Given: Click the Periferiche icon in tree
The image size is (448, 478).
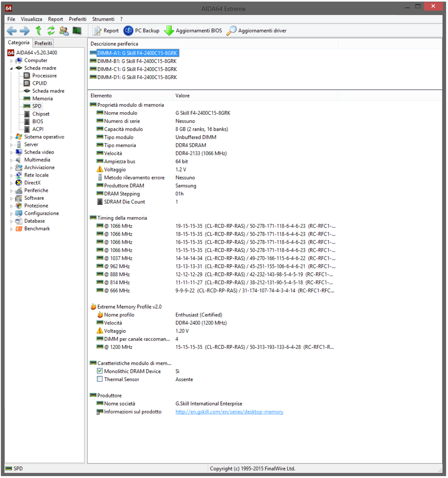Looking at the screenshot, I should pyautogui.click(x=19, y=191).
